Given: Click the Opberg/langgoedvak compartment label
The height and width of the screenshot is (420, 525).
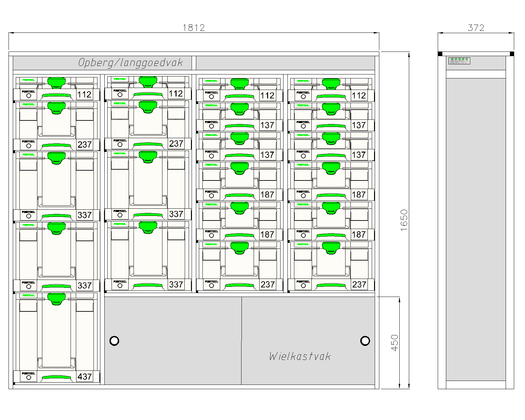Looking at the screenshot, I should tap(130, 63).
